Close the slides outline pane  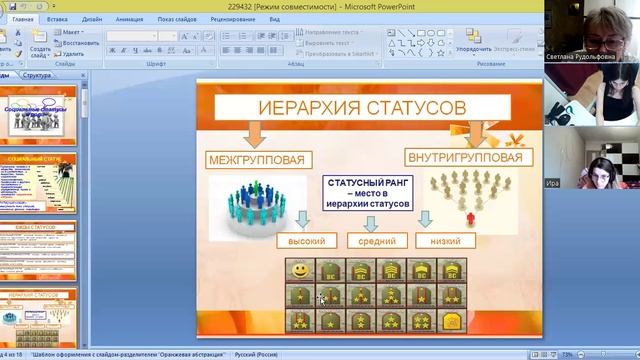coord(83,75)
